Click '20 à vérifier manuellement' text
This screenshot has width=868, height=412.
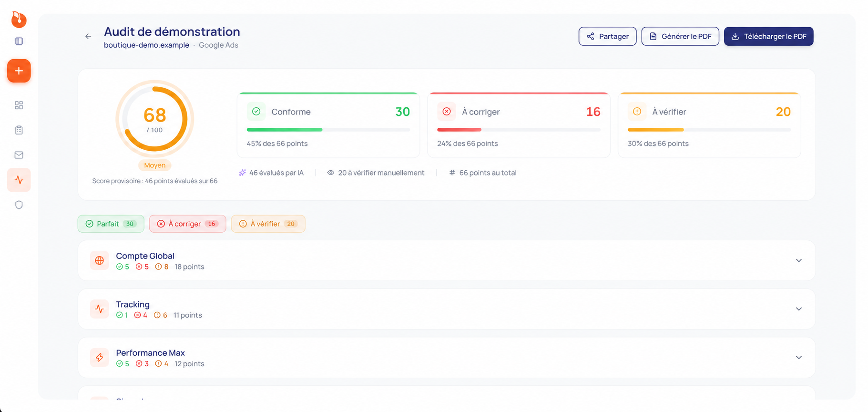click(381, 173)
